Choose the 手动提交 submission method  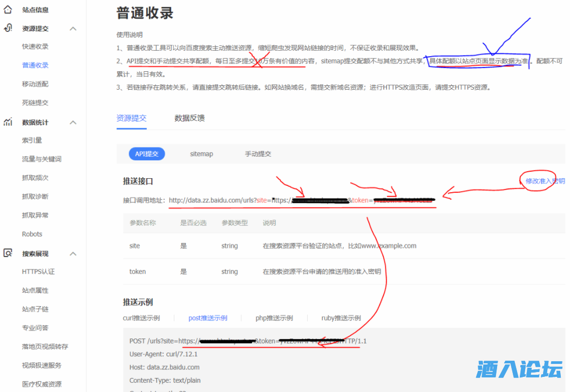tap(258, 154)
